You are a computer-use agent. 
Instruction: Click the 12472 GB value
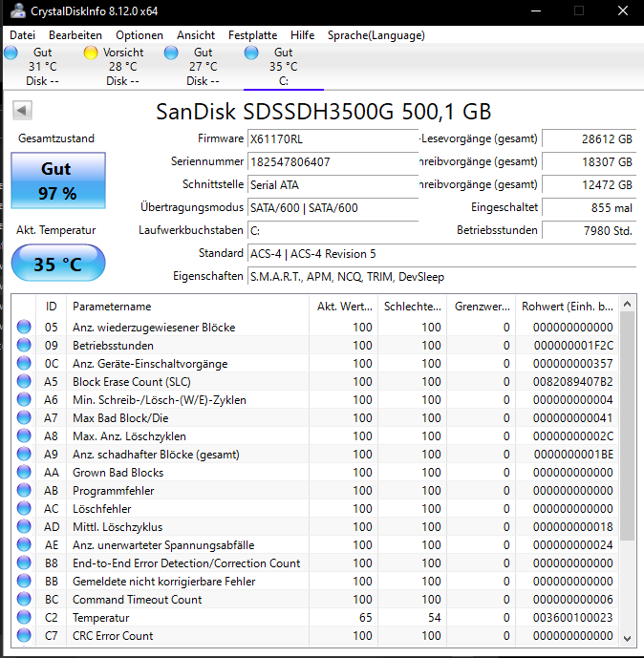589,185
